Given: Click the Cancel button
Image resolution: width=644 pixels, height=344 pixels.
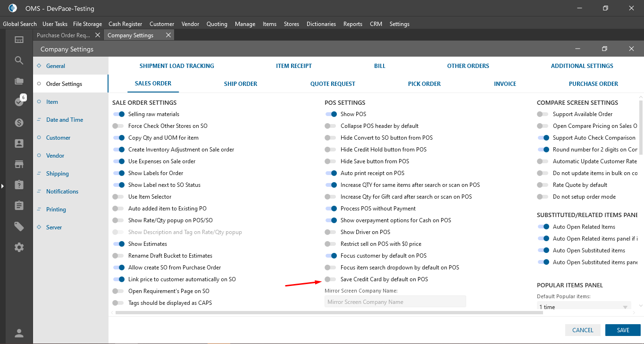Looking at the screenshot, I should pyautogui.click(x=583, y=330).
